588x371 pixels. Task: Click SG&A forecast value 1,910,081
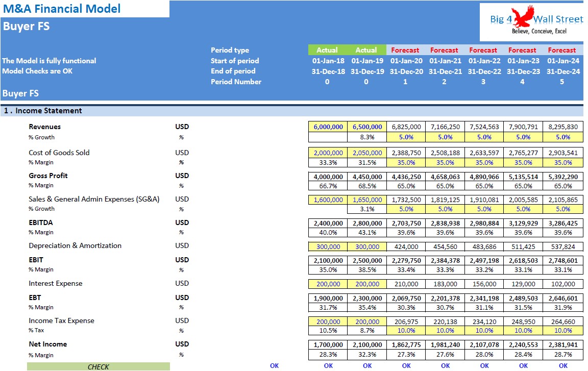[x=484, y=200]
